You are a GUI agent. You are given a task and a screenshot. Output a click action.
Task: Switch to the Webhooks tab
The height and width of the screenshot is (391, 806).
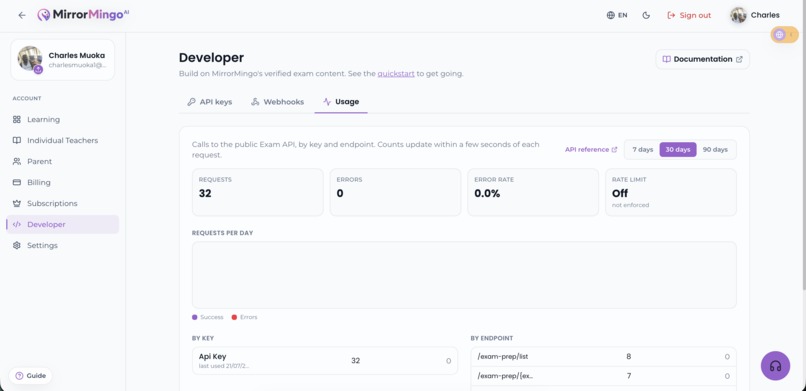point(277,102)
